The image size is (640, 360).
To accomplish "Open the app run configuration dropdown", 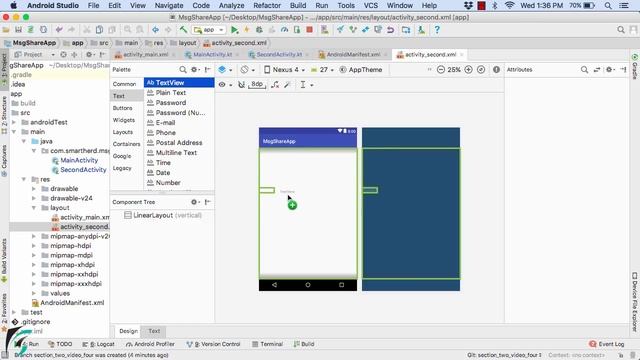I will (x=209, y=30).
